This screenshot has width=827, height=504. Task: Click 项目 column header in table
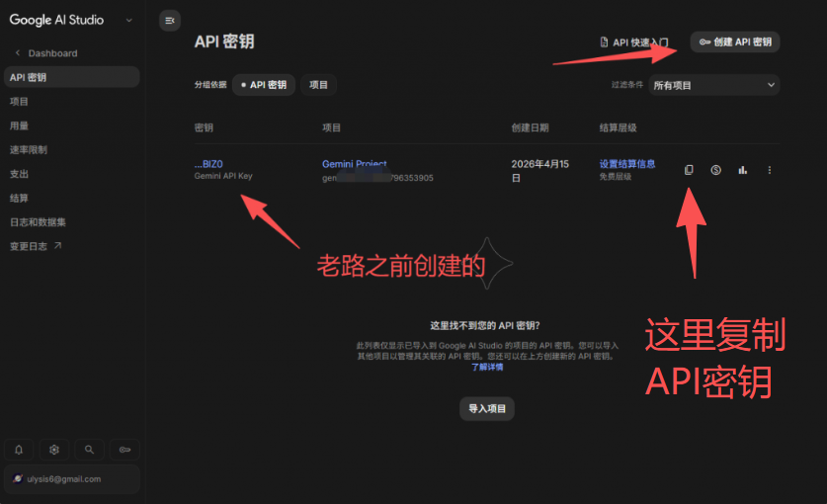(x=331, y=127)
